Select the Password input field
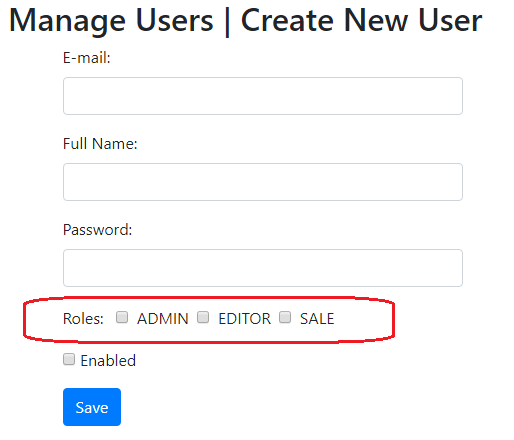514x440 pixels. click(x=263, y=268)
